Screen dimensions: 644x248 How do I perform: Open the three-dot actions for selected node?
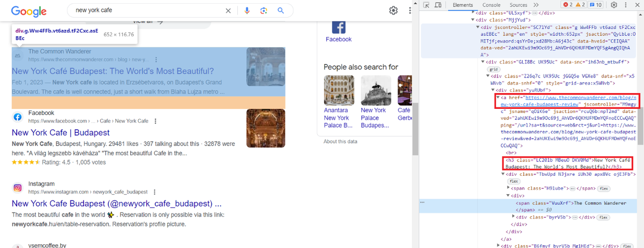click(x=422, y=202)
